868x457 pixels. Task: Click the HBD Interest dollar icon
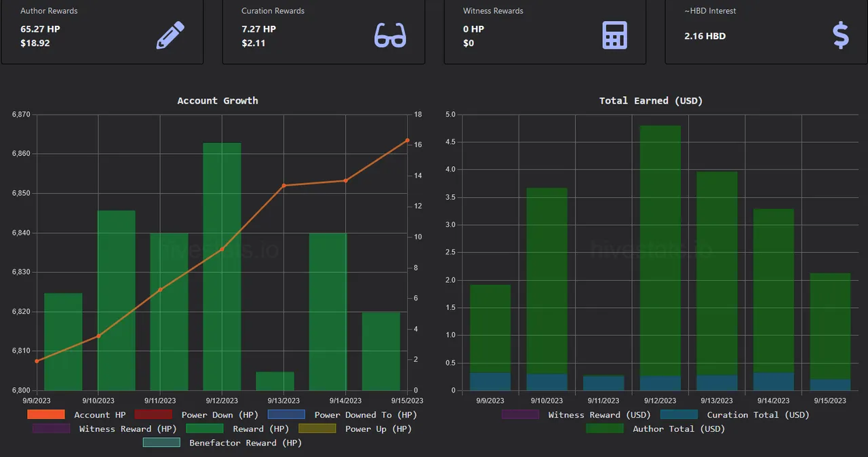click(x=840, y=35)
